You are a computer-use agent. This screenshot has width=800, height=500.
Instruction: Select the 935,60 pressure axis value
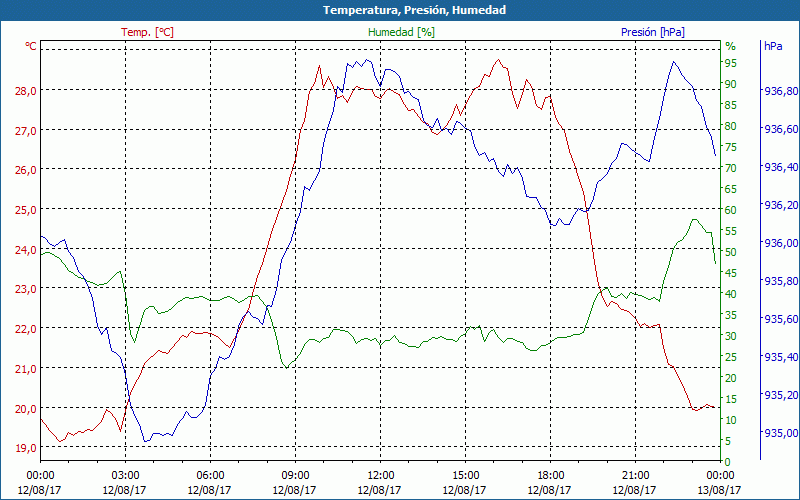click(781, 319)
